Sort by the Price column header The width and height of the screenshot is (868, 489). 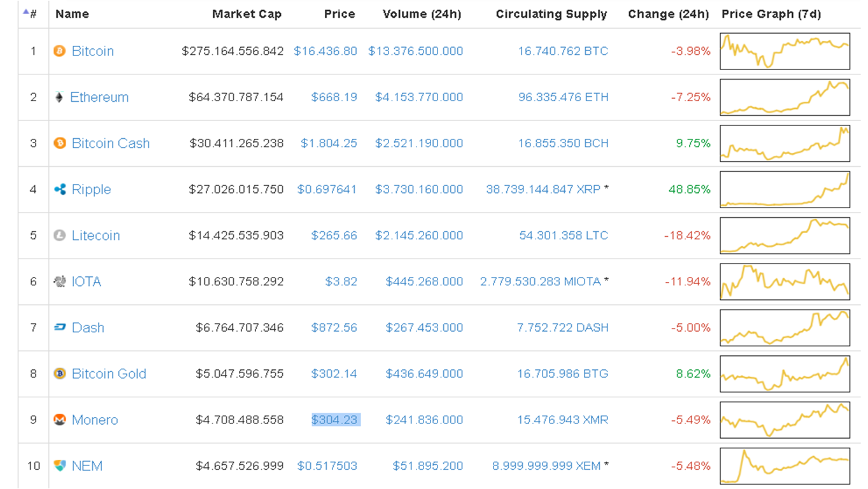tap(339, 14)
